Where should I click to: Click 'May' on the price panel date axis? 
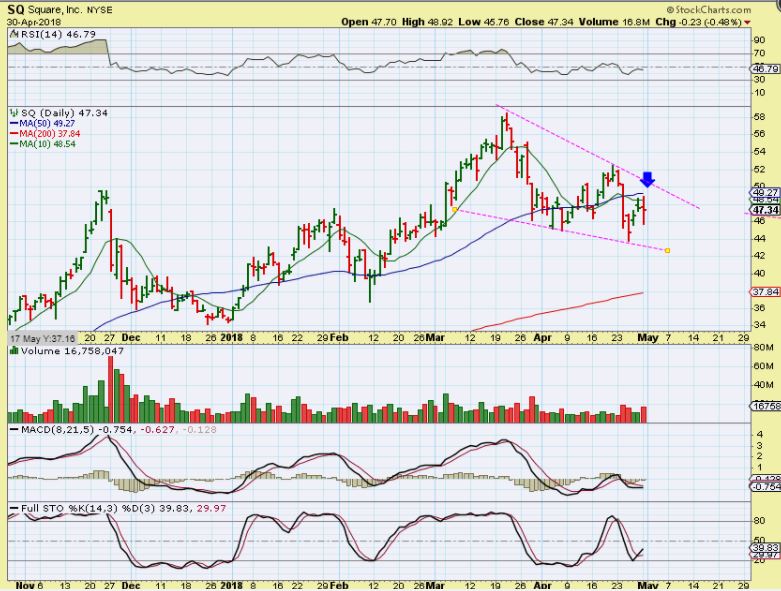(648, 338)
